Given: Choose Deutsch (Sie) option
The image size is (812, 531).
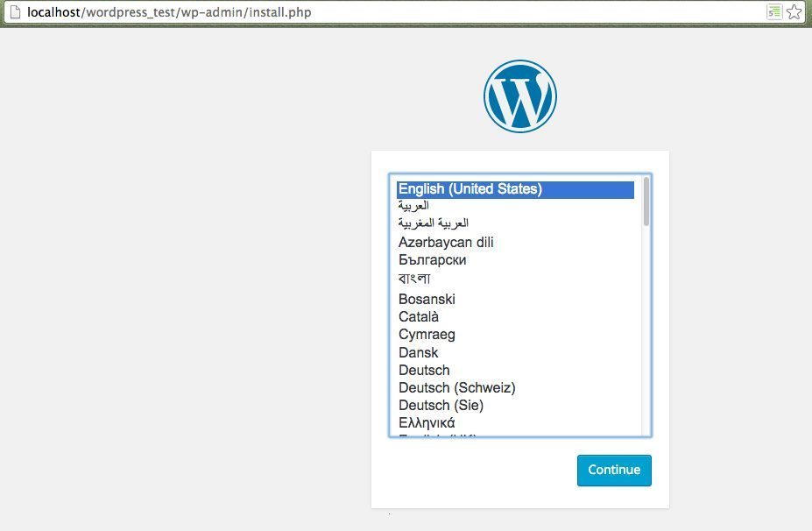Looking at the screenshot, I should tap(515, 406).
